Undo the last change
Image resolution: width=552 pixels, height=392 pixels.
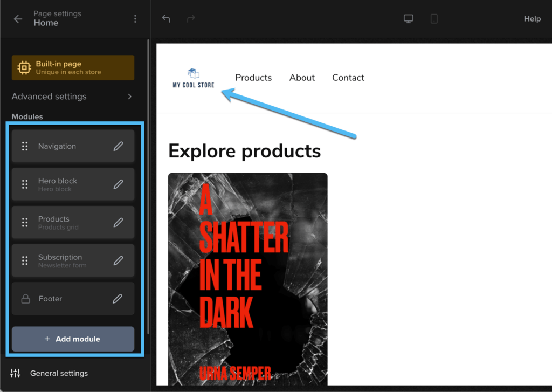coord(166,19)
